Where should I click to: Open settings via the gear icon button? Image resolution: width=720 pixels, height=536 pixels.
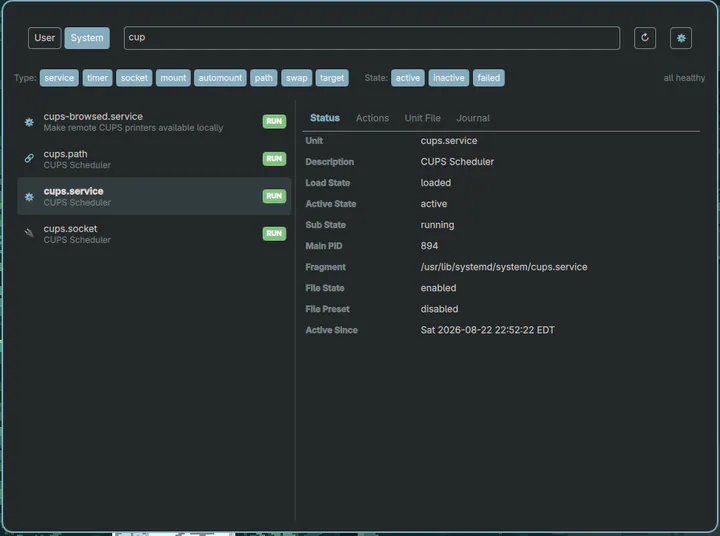click(681, 38)
